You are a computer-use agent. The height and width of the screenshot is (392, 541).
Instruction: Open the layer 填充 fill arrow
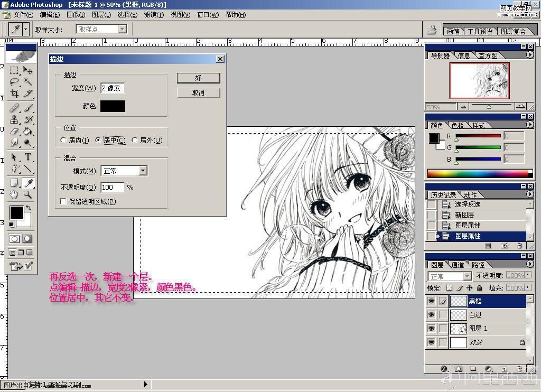point(528,287)
